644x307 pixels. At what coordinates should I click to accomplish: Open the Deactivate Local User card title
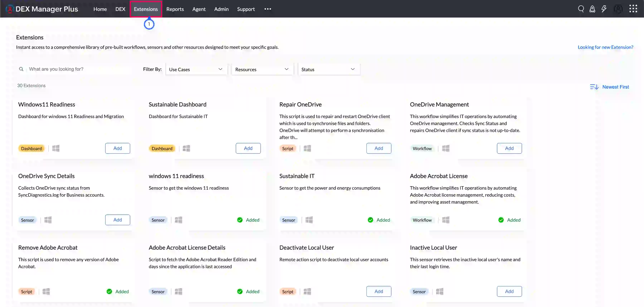coord(306,247)
